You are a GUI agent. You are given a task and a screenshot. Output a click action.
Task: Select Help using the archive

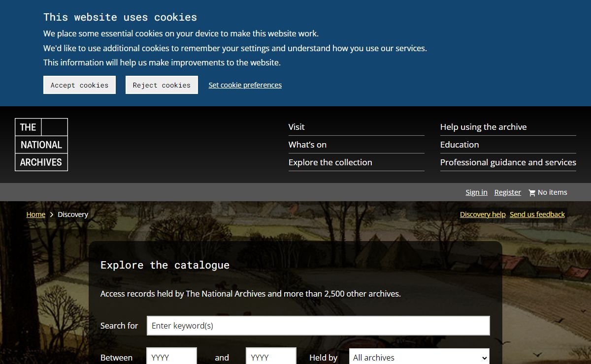[x=484, y=127]
